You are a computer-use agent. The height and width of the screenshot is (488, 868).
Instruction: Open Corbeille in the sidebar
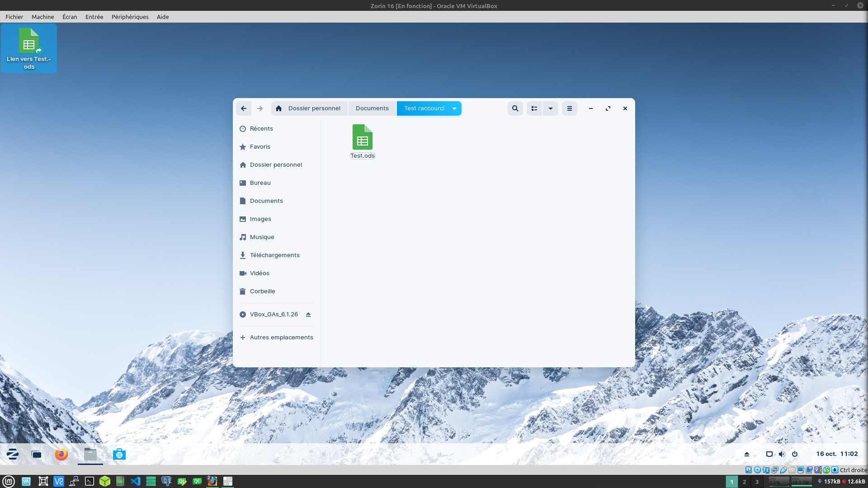[262, 291]
